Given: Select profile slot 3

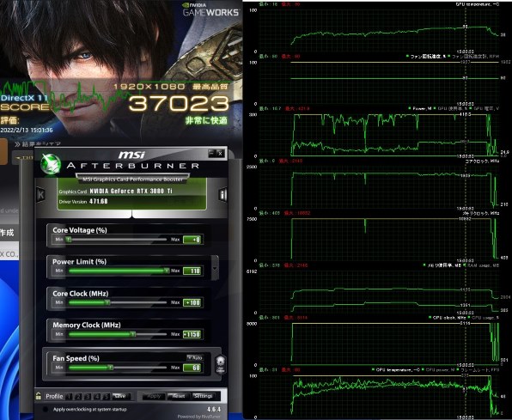Looking at the screenshot, I should [87, 396].
